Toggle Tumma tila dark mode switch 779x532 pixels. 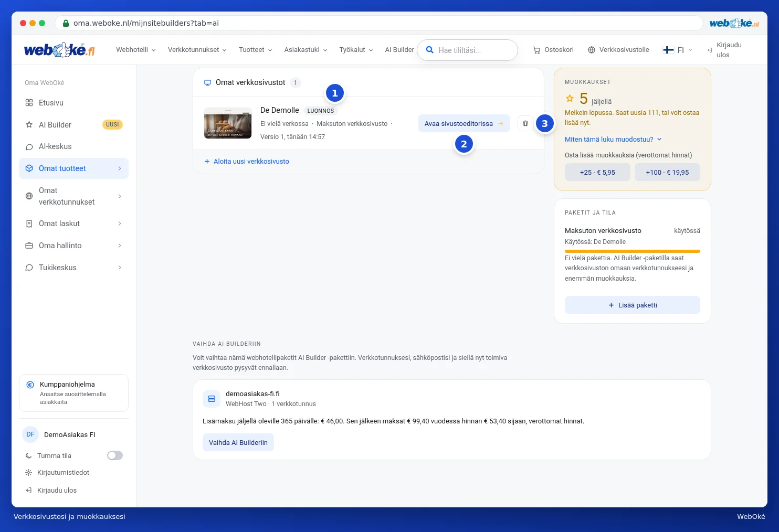click(x=115, y=455)
